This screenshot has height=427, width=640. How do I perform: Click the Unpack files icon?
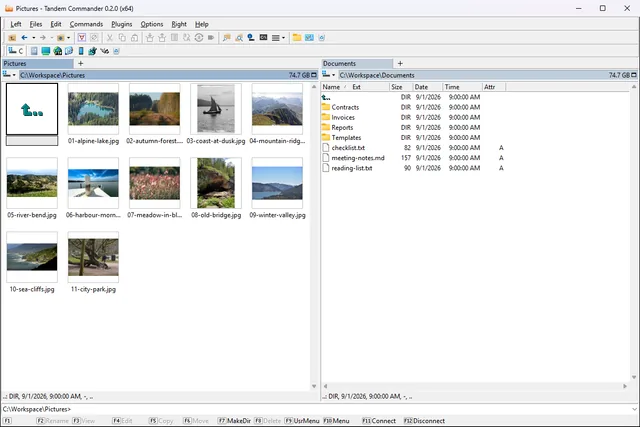[x=162, y=38]
